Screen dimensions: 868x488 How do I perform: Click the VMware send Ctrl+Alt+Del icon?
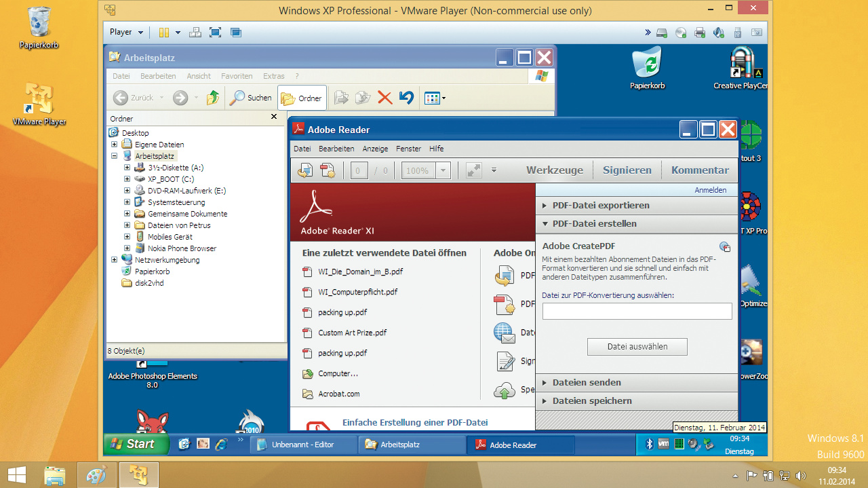195,32
